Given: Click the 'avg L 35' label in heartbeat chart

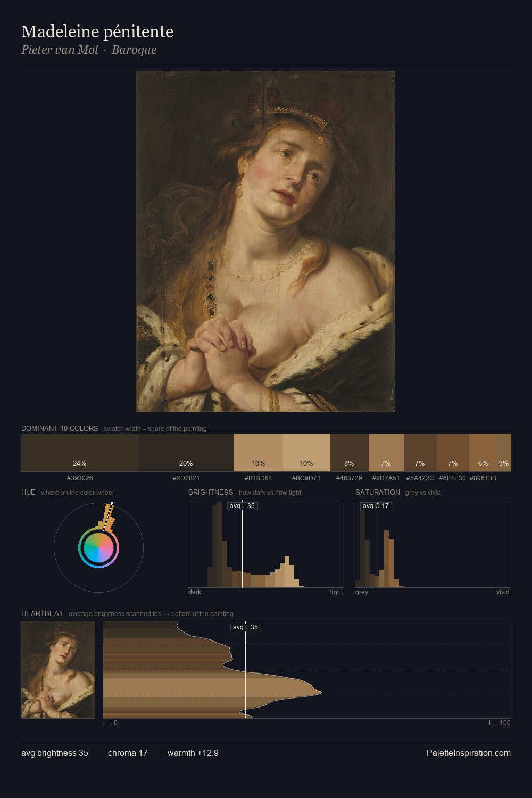Looking at the screenshot, I should (245, 627).
